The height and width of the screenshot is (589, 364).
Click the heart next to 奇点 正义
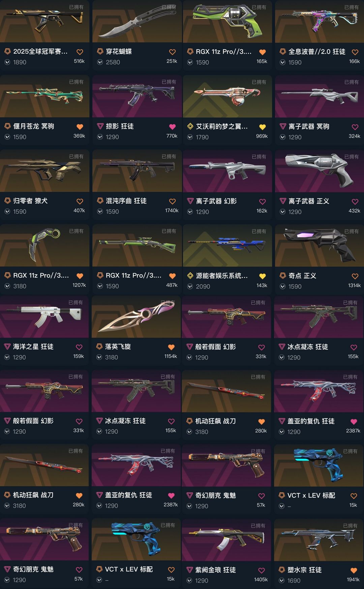pos(355,276)
